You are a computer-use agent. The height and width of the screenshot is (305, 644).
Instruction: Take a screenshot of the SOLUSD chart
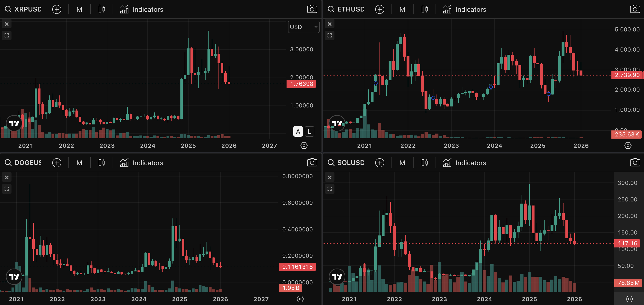click(x=635, y=162)
